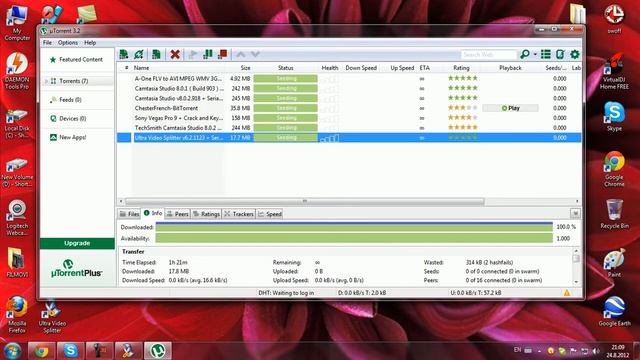Viewport: 640px width, 360px height.
Task: Focus the Search Web input field
Action: tap(489, 54)
